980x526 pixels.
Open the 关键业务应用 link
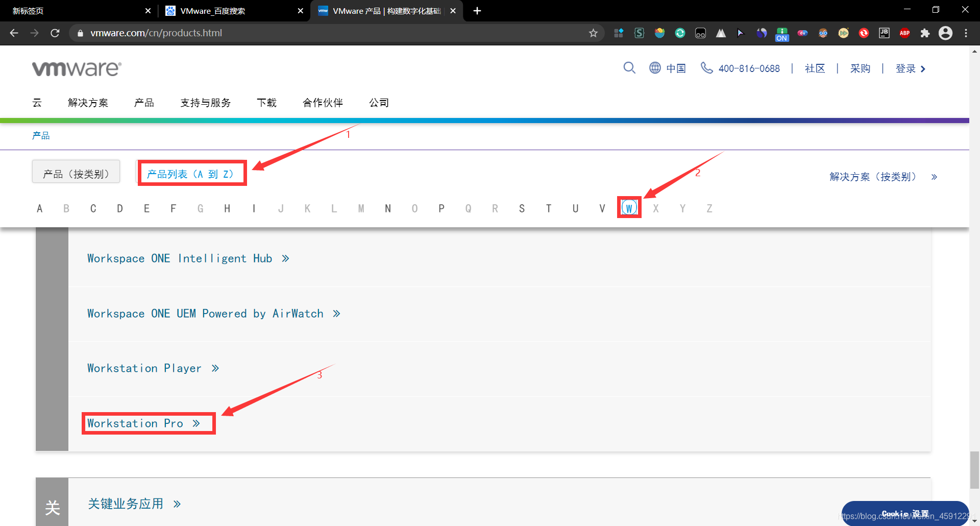coord(134,504)
